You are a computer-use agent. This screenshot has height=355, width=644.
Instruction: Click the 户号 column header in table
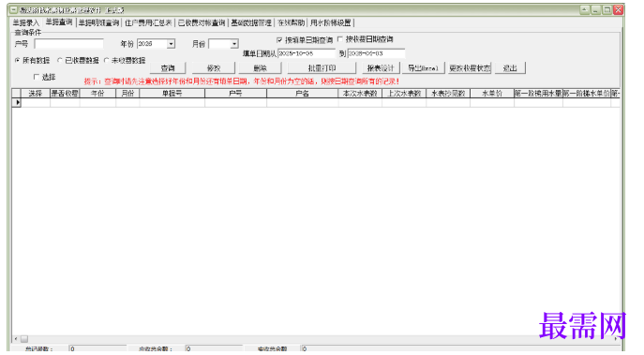pyautogui.click(x=235, y=93)
